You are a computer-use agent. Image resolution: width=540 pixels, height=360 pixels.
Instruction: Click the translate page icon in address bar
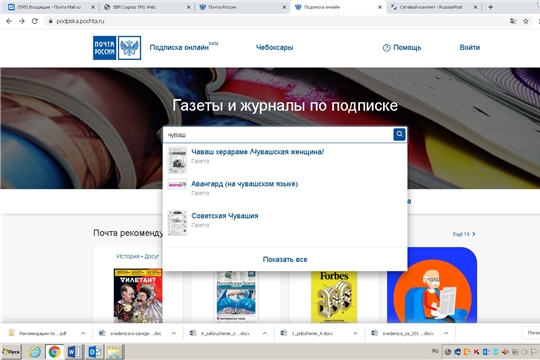[x=513, y=21]
